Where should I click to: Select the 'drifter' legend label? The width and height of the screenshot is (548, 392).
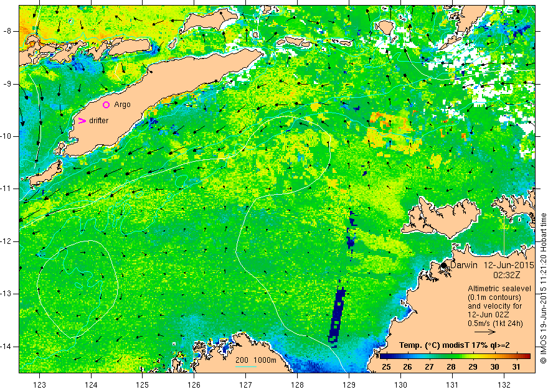pos(99,121)
